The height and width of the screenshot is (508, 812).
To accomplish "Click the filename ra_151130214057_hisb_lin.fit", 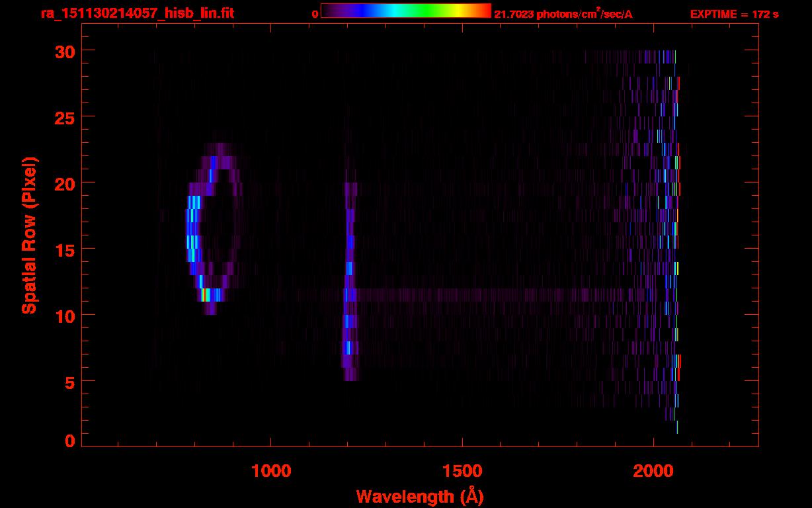I will 137,13.
